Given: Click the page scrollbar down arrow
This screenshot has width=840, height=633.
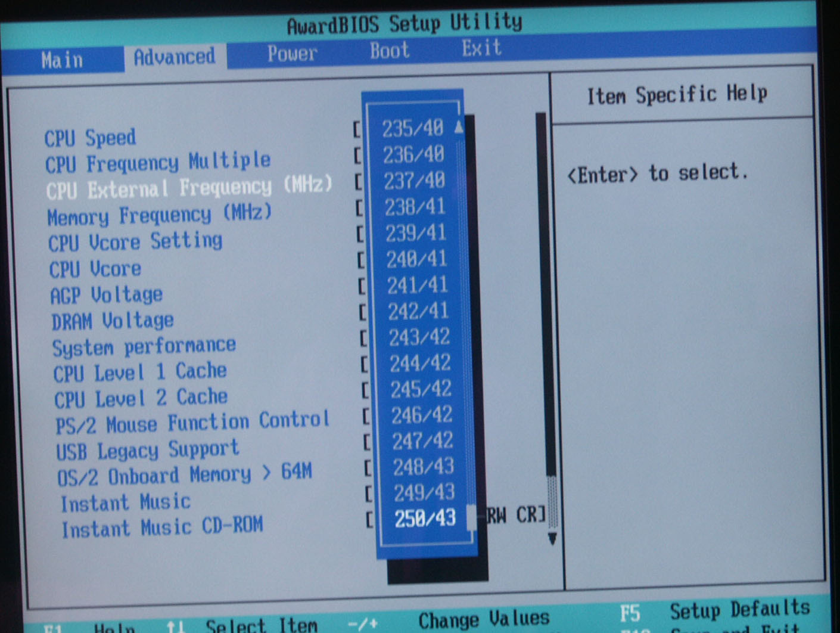Looking at the screenshot, I should 552,538.
